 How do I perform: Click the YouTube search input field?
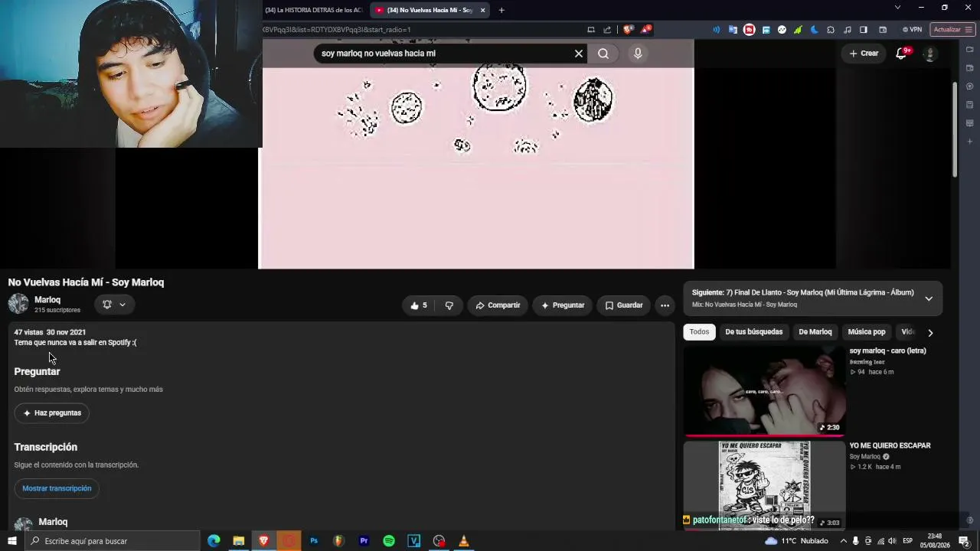(446, 54)
